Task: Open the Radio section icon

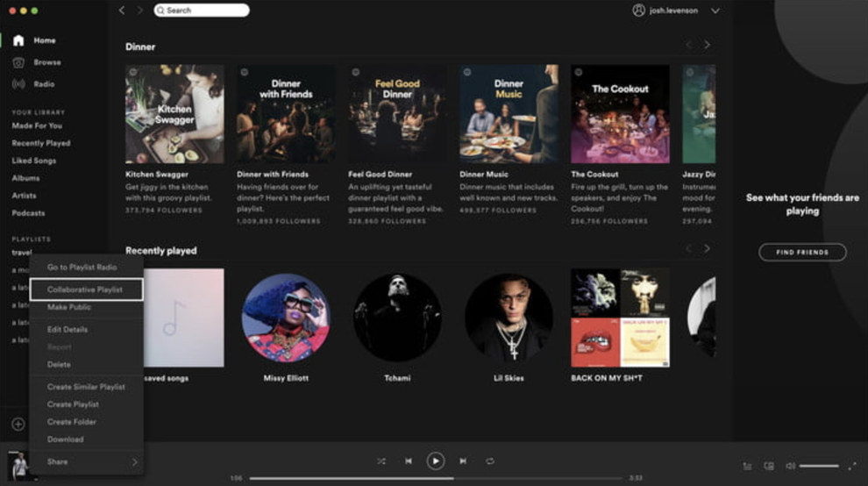Action: [18, 84]
